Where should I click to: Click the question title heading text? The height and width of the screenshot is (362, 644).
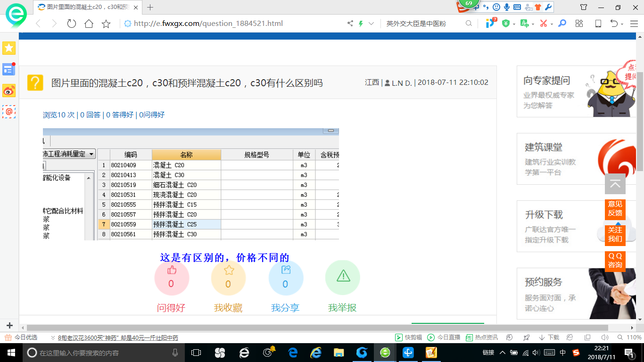187,83
